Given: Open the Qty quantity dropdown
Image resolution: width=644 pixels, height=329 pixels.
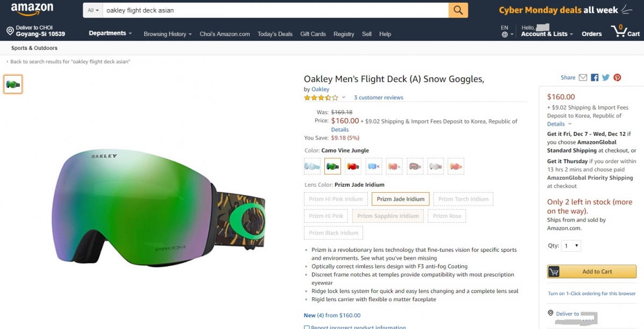Looking at the screenshot, I should (571, 246).
